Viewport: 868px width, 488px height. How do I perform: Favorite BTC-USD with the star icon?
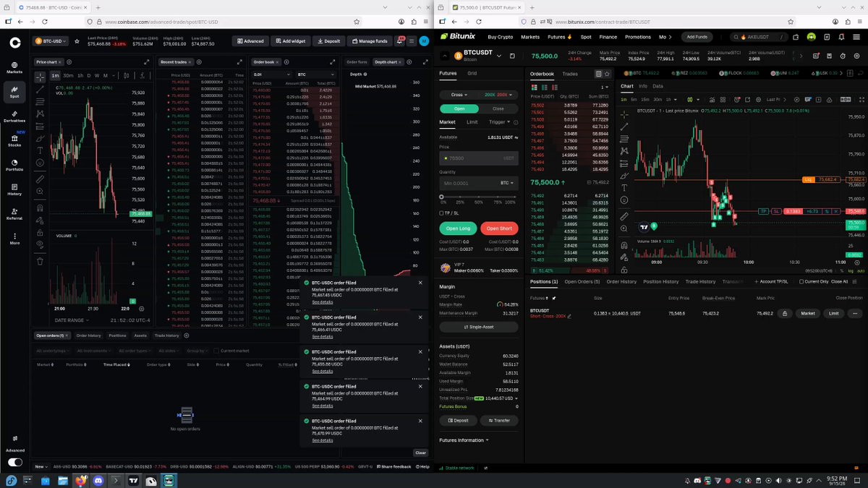pos(75,41)
